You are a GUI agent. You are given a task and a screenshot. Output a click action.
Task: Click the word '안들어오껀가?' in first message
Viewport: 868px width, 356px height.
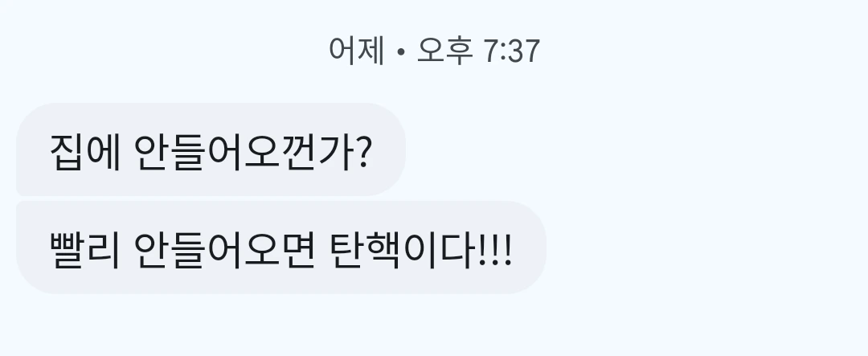[x=252, y=152]
